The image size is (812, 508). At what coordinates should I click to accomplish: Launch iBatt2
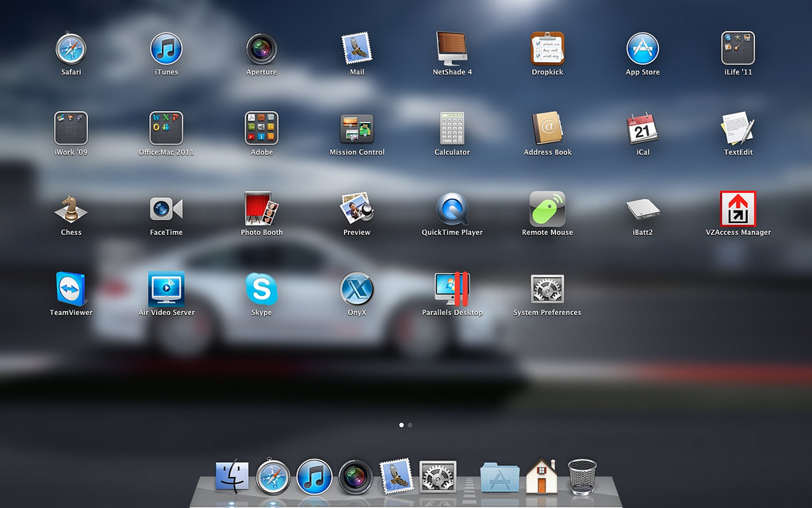click(x=642, y=209)
